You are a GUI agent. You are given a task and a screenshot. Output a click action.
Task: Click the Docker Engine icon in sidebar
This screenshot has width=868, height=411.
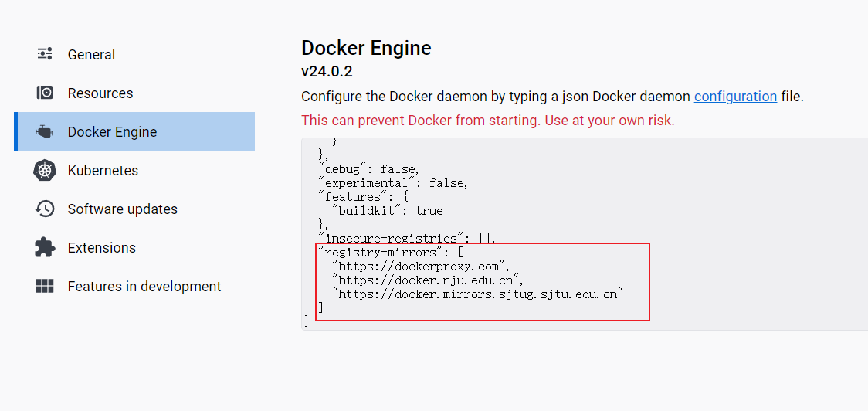[44, 132]
